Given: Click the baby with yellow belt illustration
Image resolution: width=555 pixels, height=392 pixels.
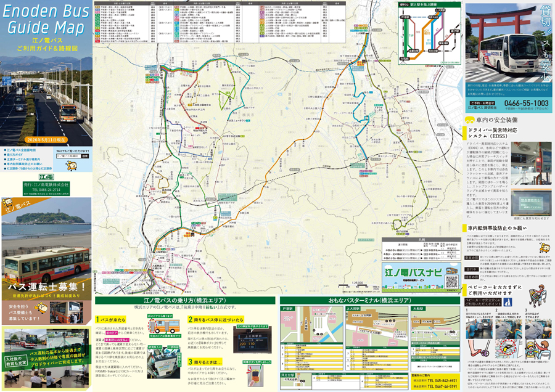Looking at the screenshot, I should 538,349.
